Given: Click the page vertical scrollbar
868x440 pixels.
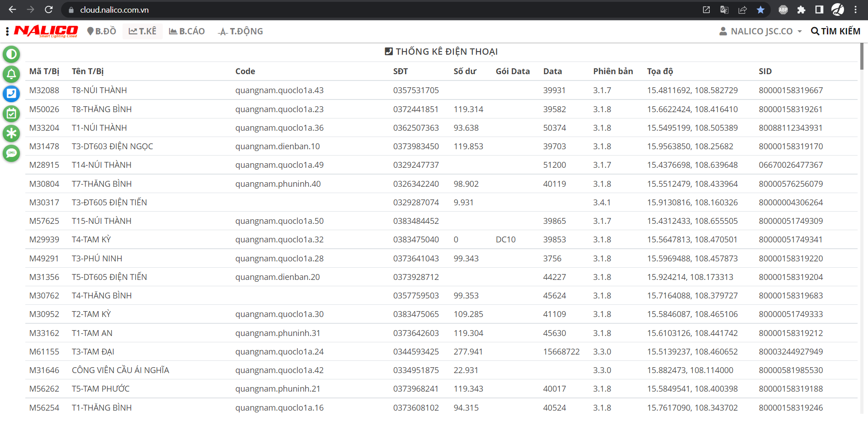Looking at the screenshot, I should click(x=862, y=56).
